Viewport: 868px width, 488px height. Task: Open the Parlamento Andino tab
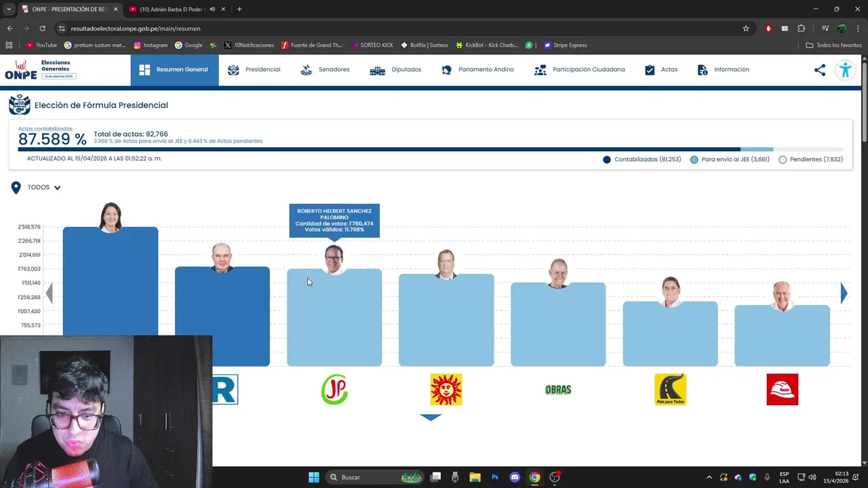pos(477,70)
